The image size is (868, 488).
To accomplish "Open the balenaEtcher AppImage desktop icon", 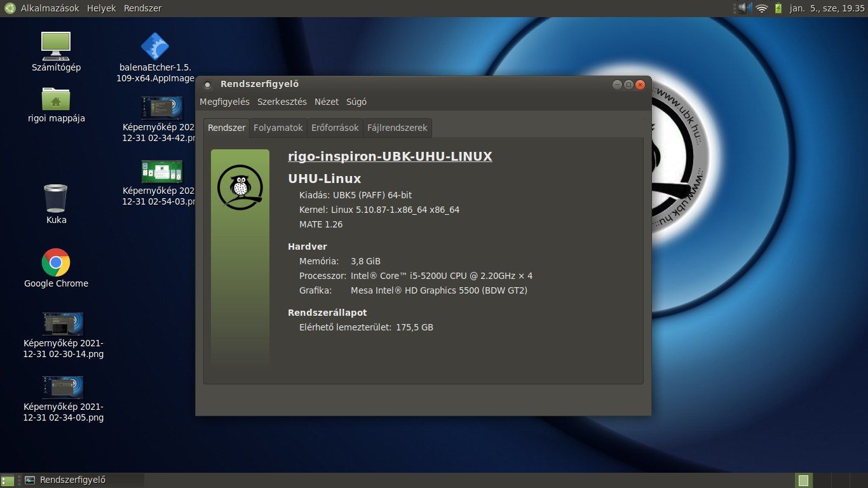I will point(154,46).
